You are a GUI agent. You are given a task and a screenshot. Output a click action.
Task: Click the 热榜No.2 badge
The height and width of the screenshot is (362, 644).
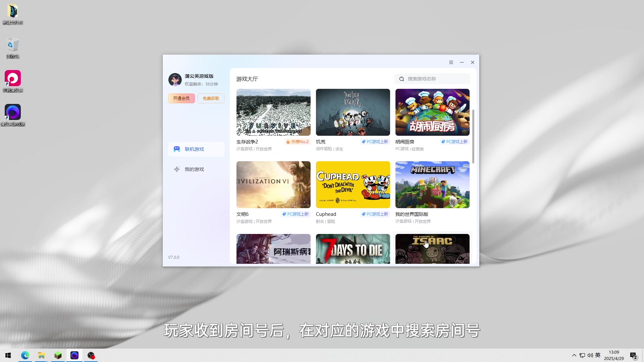(298, 142)
